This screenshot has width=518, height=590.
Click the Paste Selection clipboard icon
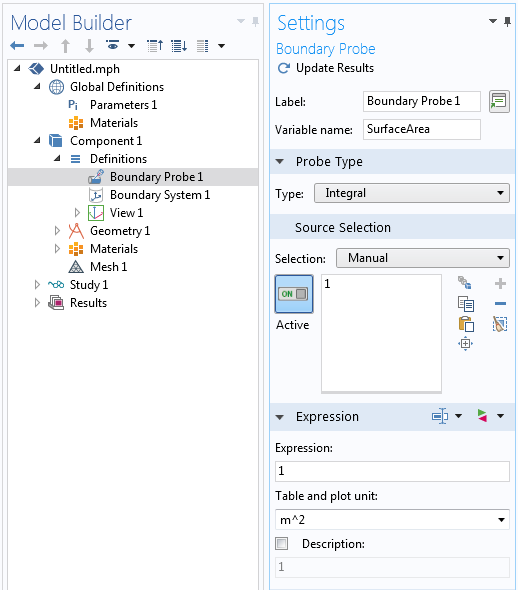(x=466, y=324)
